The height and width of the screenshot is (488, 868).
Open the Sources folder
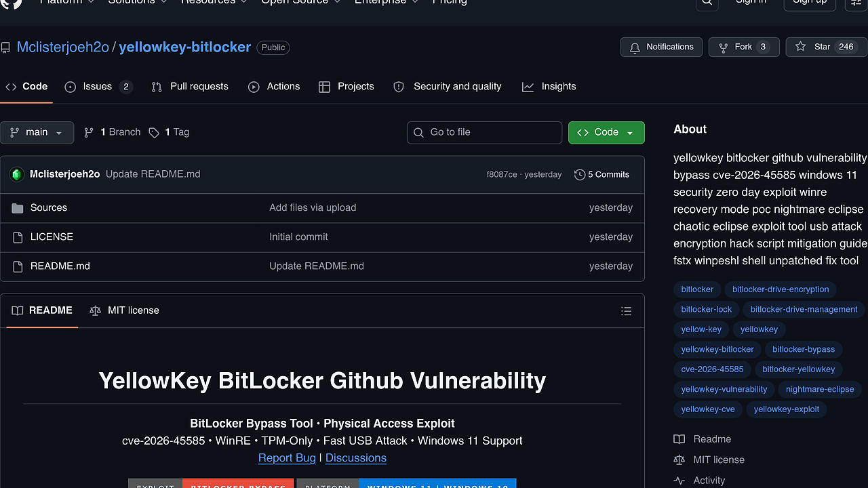pos(49,207)
